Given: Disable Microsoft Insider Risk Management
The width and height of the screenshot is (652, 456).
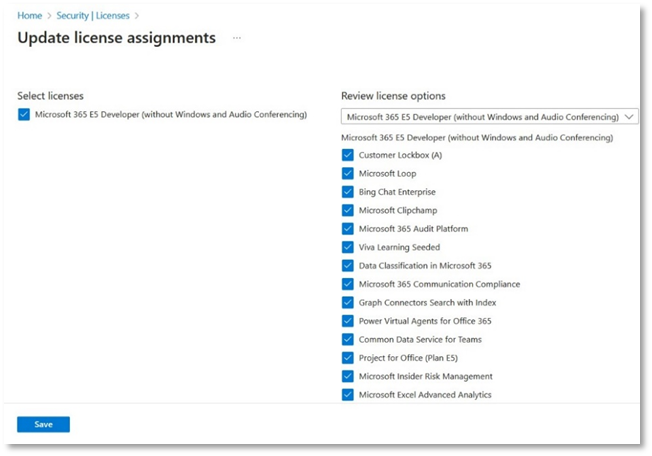Looking at the screenshot, I should (348, 377).
